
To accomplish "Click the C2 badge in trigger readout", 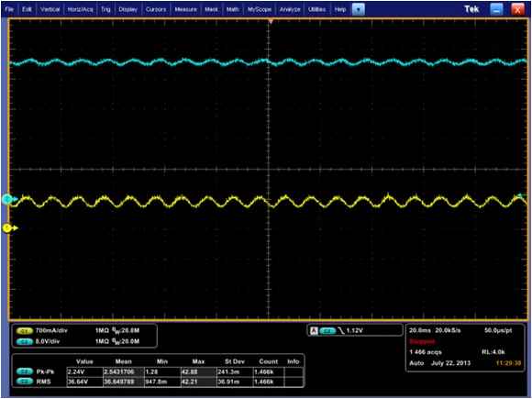I will [x=327, y=331].
